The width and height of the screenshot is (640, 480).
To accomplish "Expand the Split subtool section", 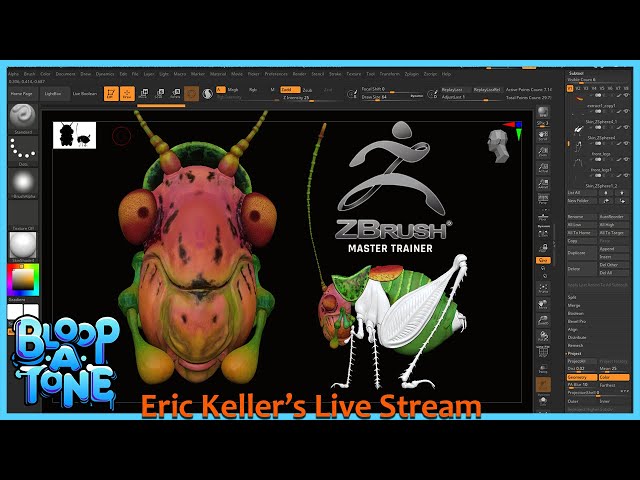I will pos(573,297).
